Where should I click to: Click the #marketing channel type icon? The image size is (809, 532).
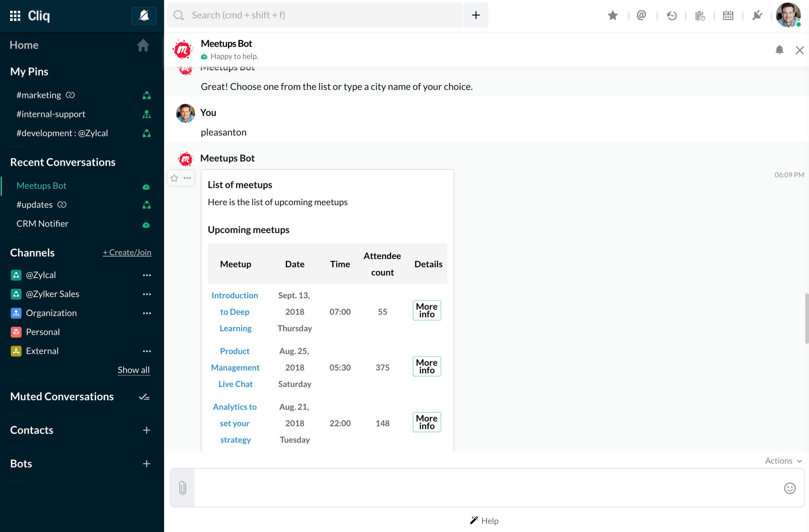pos(147,95)
